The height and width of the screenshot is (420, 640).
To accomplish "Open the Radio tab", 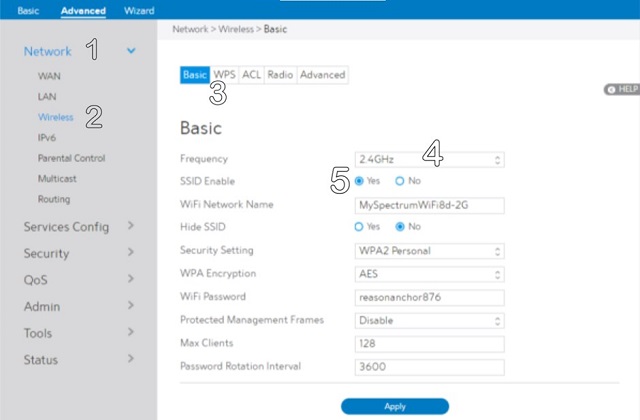I will (279, 75).
